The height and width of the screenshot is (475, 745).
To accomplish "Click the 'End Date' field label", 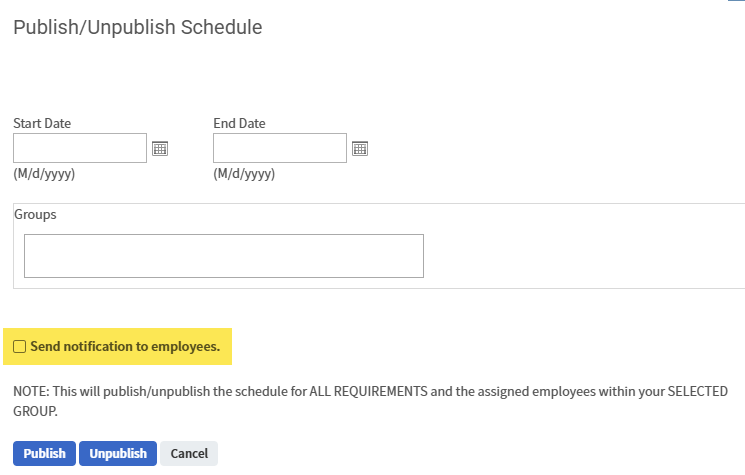I will point(239,124).
